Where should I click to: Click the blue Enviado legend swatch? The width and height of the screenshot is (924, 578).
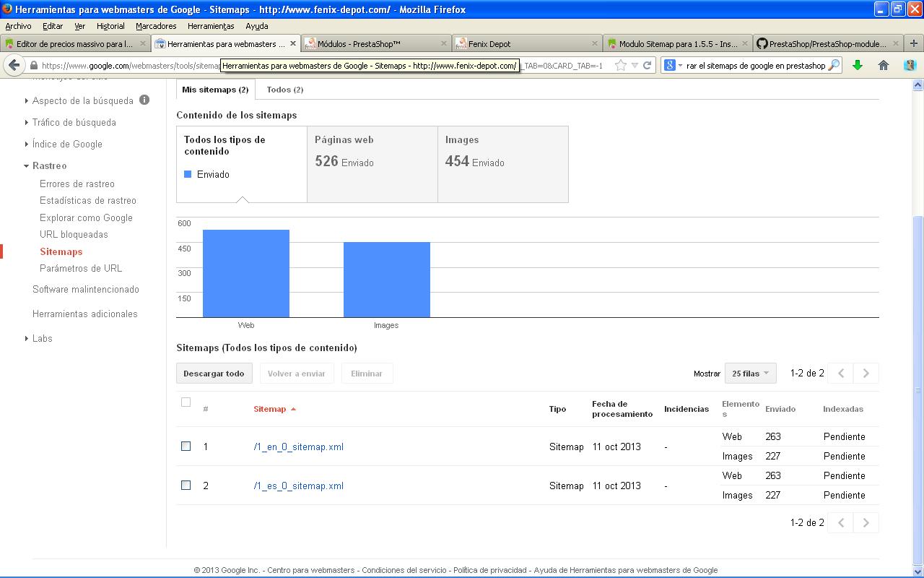[x=188, y=174]
